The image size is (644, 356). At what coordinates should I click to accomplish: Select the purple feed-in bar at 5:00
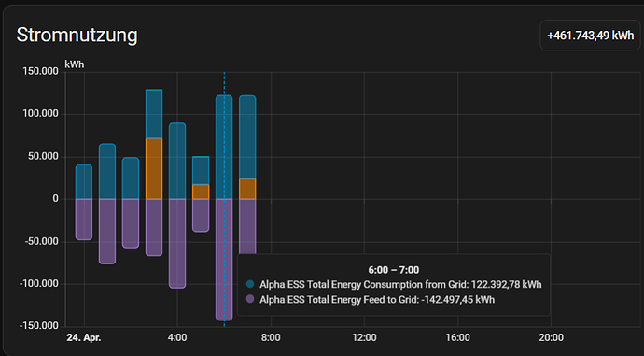(201, 216)
